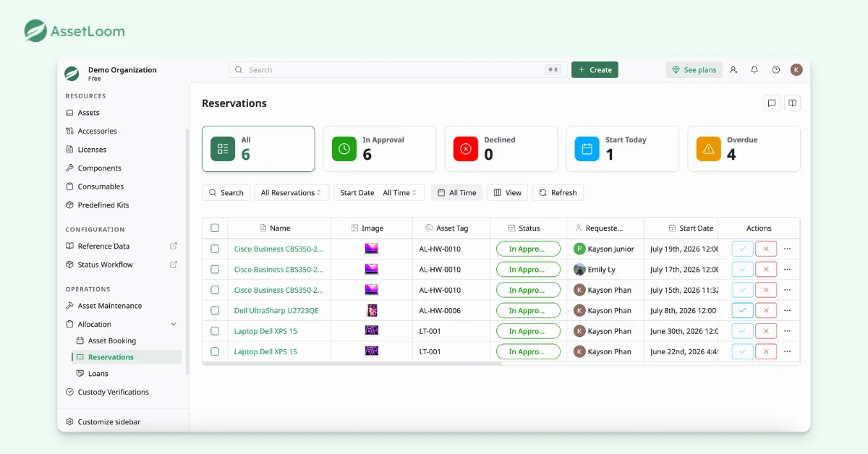
Task: Open the user avatar K menu
Action: pos(796,70)
